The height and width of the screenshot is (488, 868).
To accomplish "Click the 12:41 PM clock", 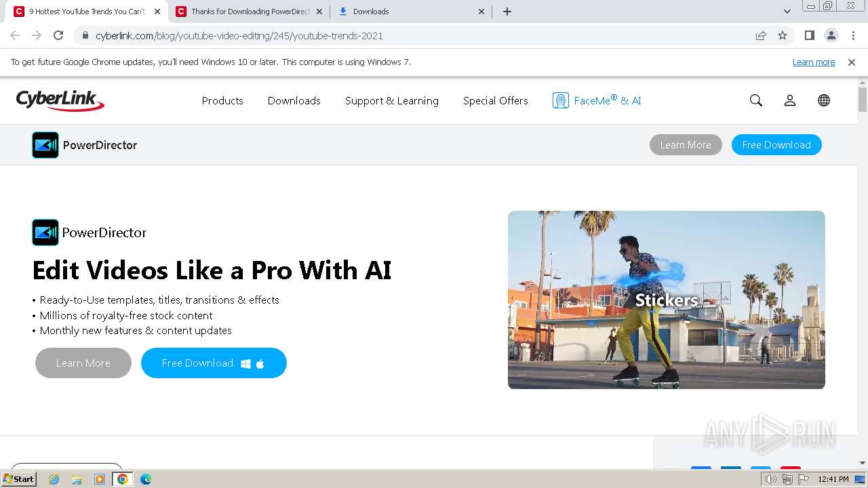I will (x=833, y=479).
